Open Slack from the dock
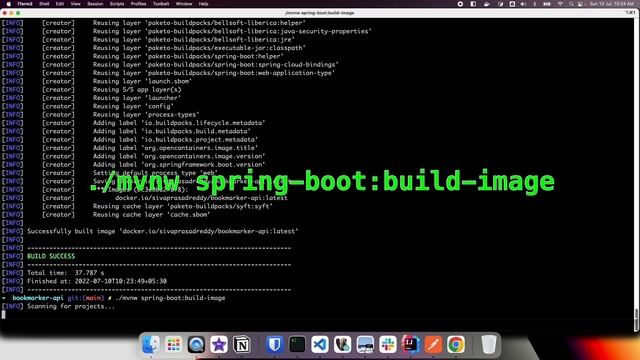Image resolution: width=640 pixels, height=360 pixels. [388, 344]
